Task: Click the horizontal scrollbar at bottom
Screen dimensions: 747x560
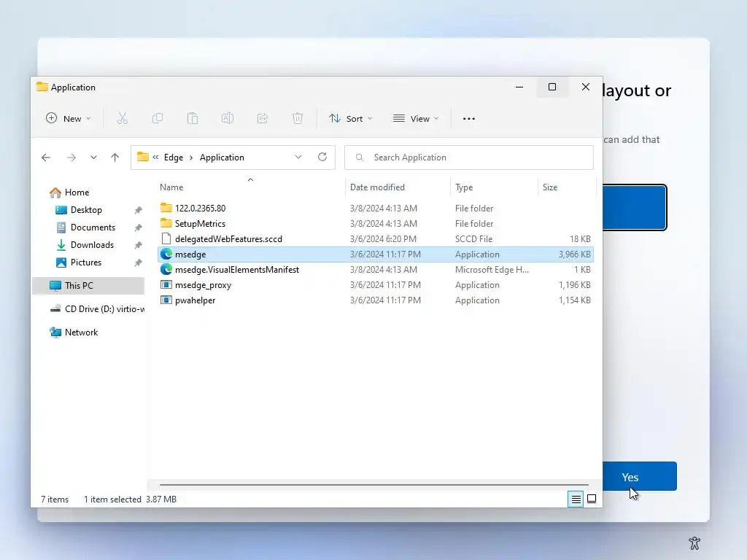Action: 374,485
